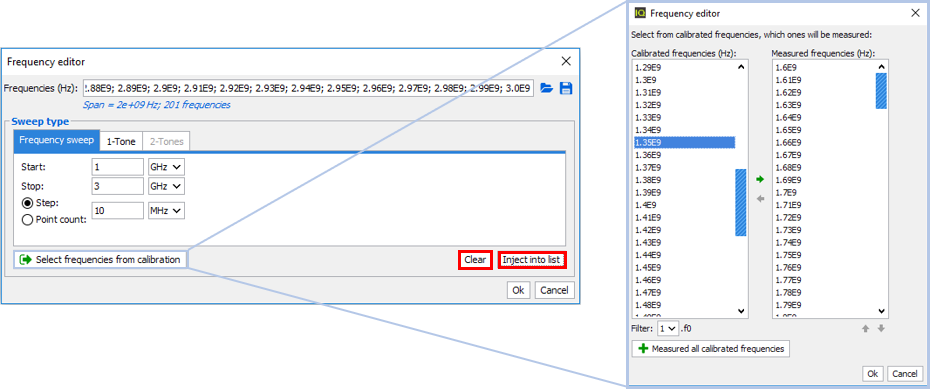Save frequency list with floppy disk icon
This screenshot has width=930, height=389.
point(566,88)
